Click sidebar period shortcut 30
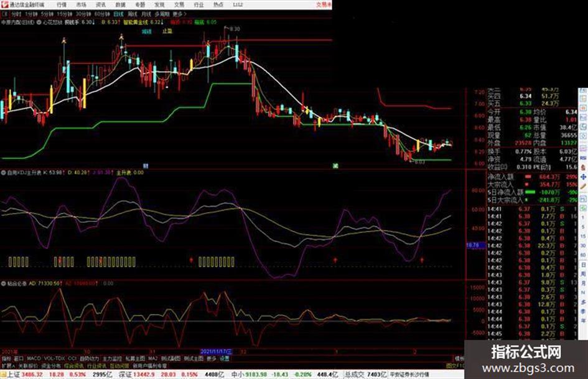This screenshot has width=588, height=379. [x=583, y=245]
